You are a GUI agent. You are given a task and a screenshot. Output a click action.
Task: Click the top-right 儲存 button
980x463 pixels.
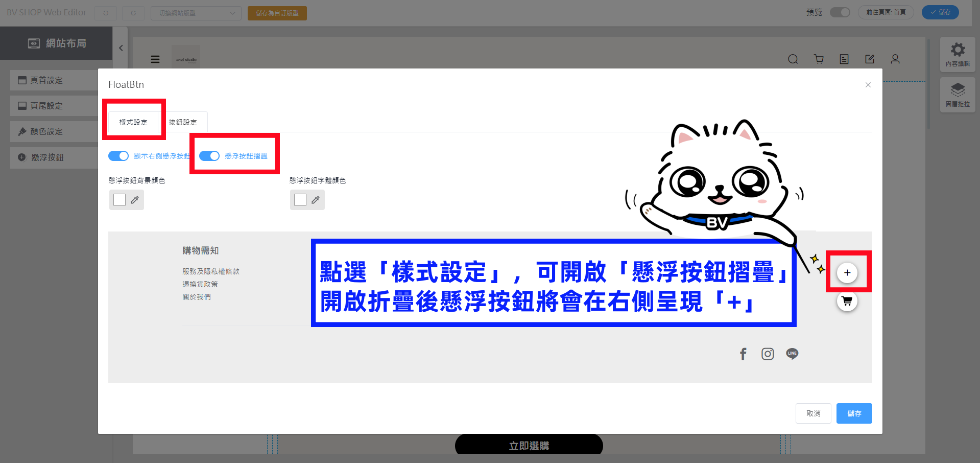(x=940, y=12)
